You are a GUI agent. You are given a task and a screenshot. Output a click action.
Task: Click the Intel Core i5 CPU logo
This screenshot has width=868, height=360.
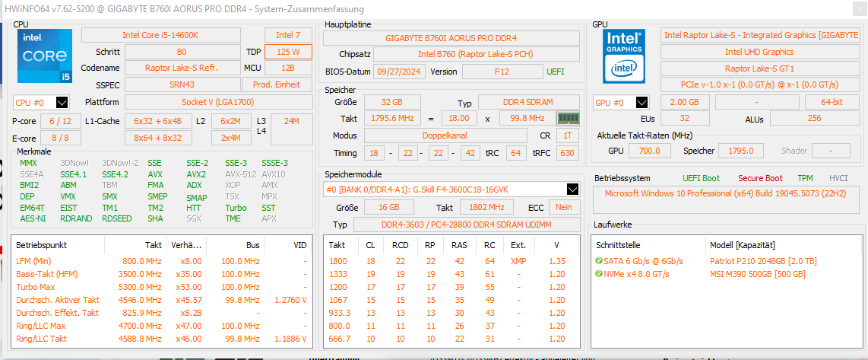pos(45,56)
